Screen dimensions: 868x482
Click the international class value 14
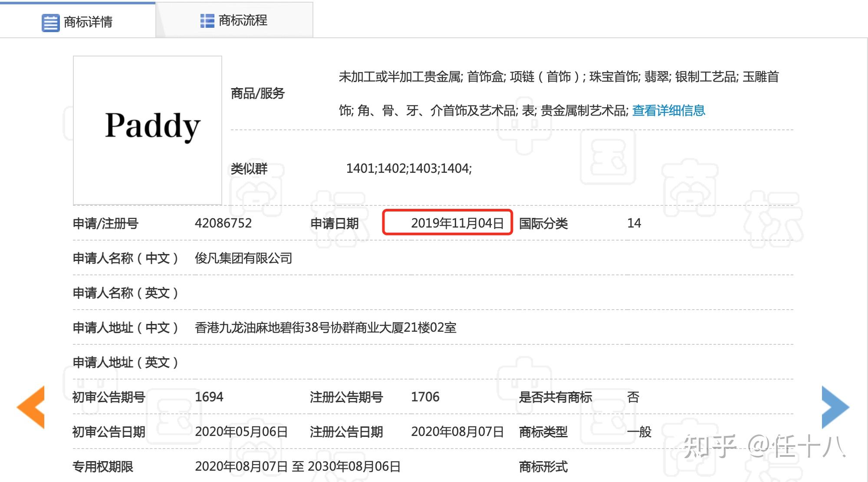coord(634,223)
